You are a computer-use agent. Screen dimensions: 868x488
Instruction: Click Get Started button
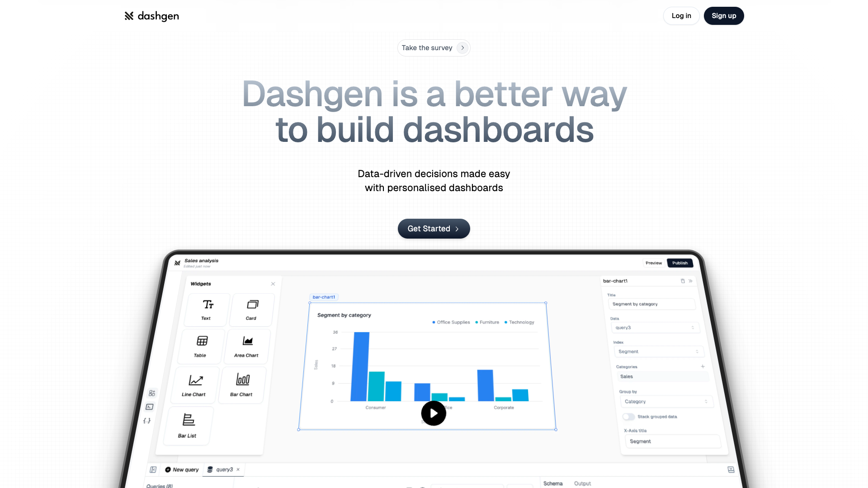pyautogui.click(x=434, y=228)
